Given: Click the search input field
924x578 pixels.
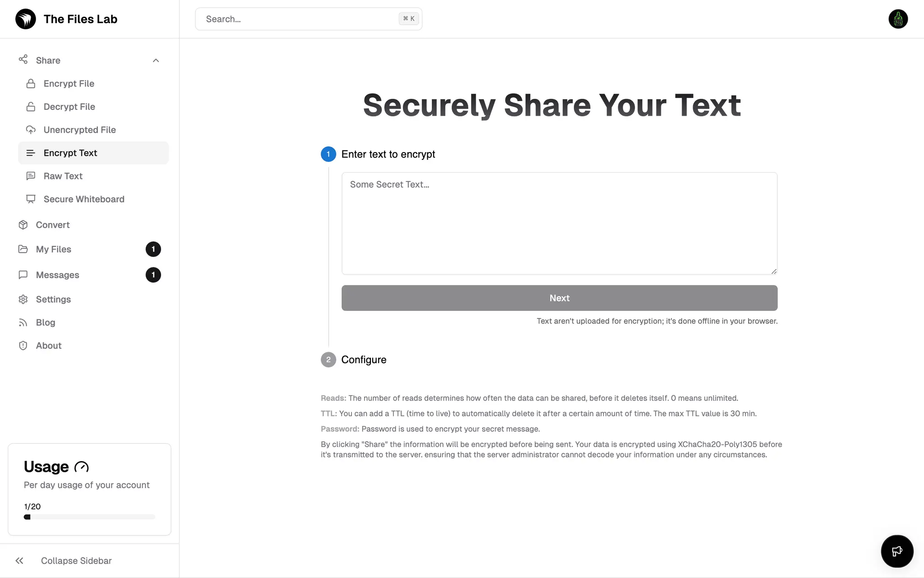Looking at the screenshot, I should [x=309, y=19].
